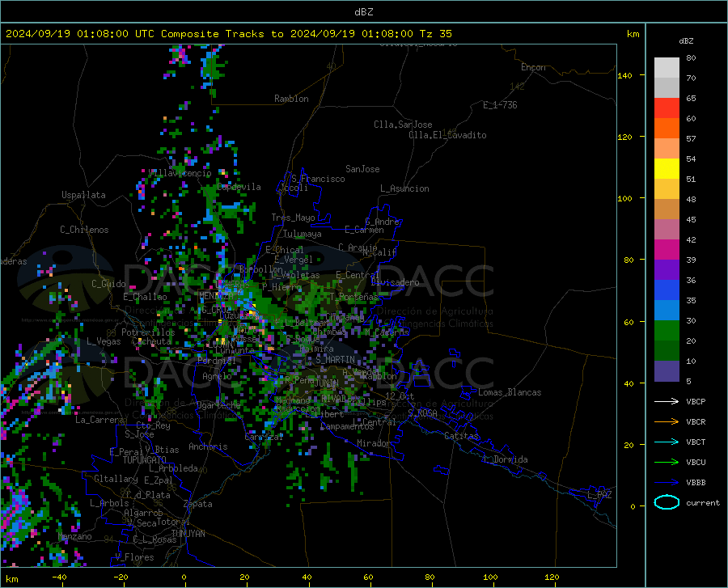
Task: Click the Clla.El_Cavadito map label
Action: point(447,135)
